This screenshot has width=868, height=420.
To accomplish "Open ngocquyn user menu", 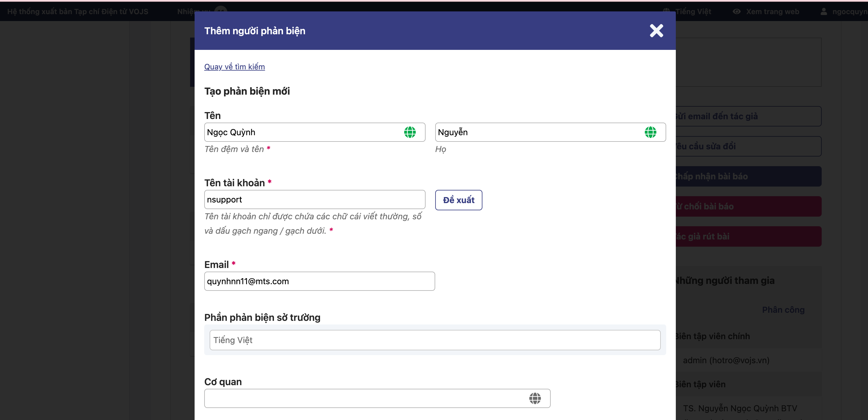I will point(850,11).
